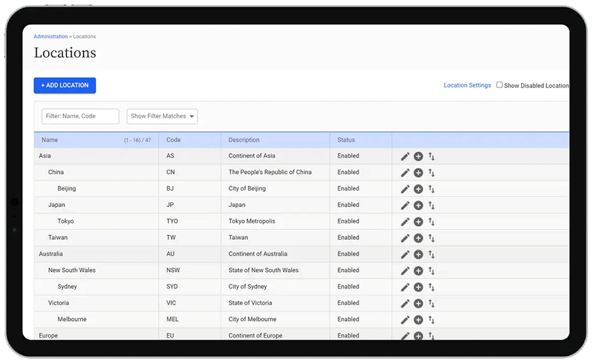This screenshot has width=592, height=364.
Task: Add location under New South Wales
Action: click(x=418, y=271)
